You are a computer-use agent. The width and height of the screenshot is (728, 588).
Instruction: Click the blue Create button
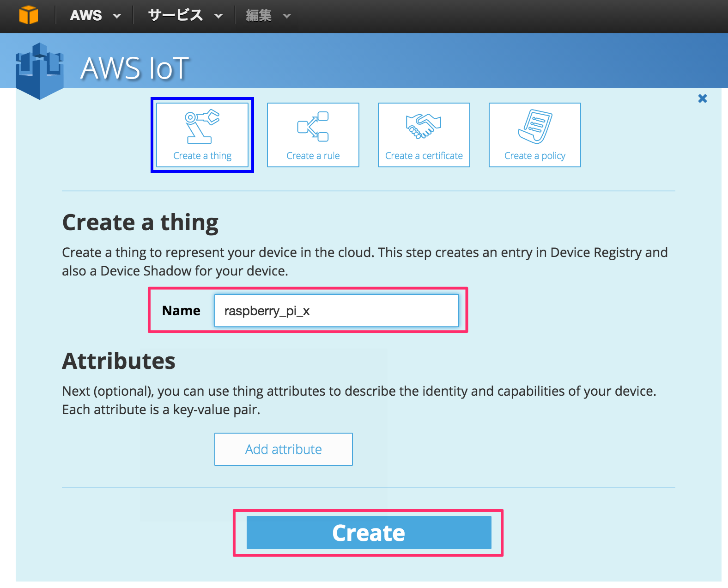369,533
